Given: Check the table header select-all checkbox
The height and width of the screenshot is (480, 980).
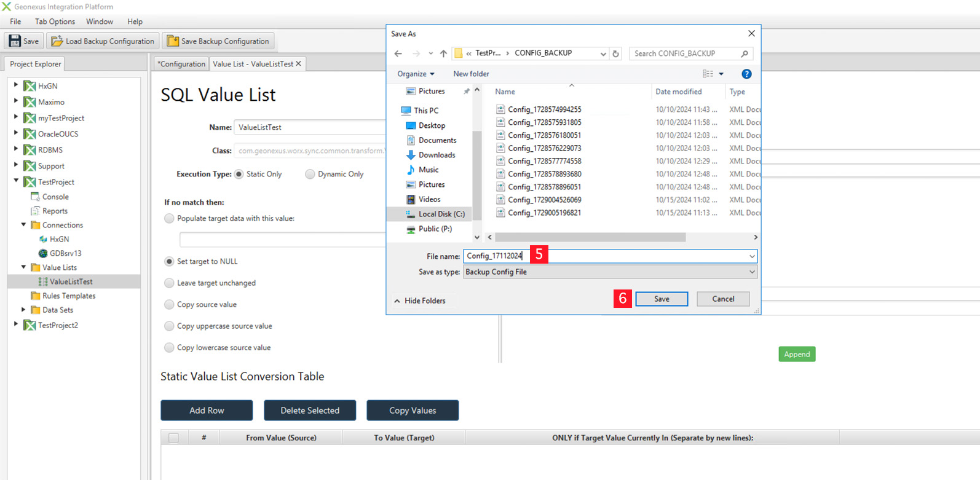Looking at the screenshot, I should pyautogui.click(x=173, y=438).
